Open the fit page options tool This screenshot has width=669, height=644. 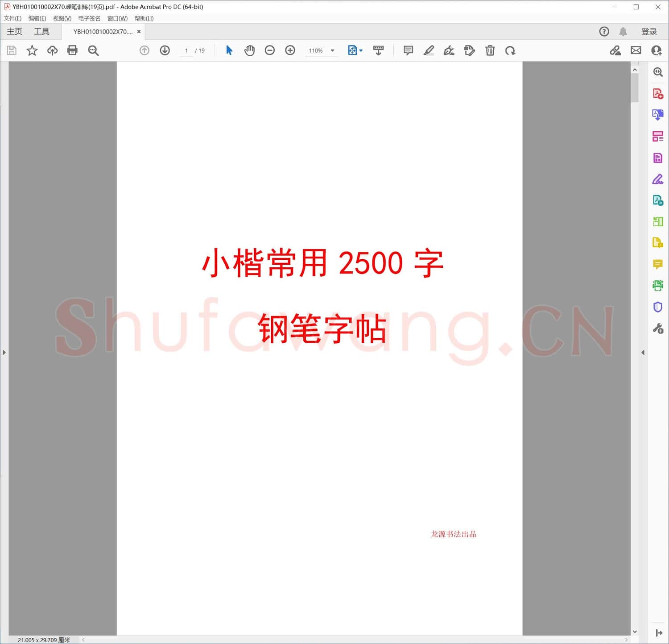(x=355, y=50)
